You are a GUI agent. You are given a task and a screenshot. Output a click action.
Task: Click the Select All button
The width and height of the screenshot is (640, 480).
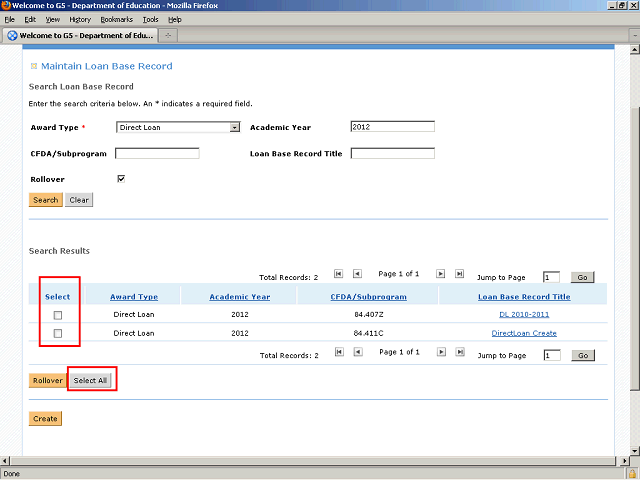click(90, 380)
